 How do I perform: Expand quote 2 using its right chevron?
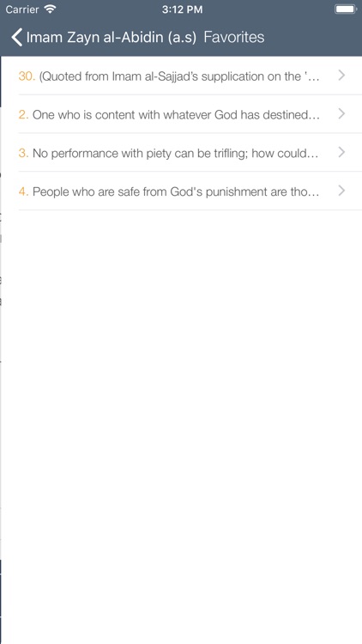click(341, 114)
